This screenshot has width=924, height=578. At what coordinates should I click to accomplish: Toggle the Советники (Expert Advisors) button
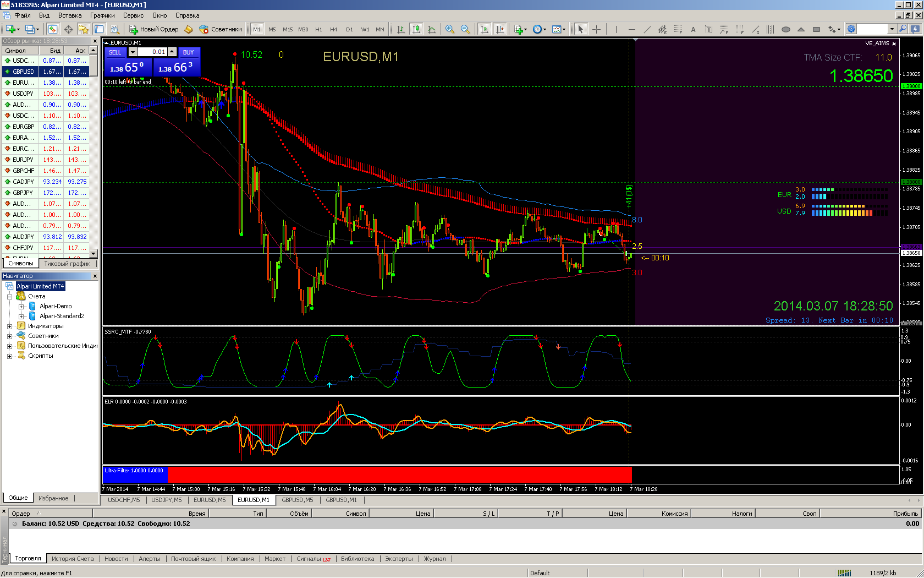tap(221, 29)
